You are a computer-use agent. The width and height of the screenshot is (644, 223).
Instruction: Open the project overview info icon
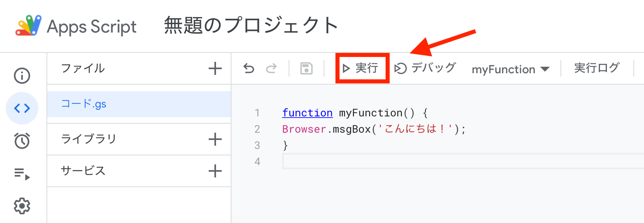tap(22, 76)
